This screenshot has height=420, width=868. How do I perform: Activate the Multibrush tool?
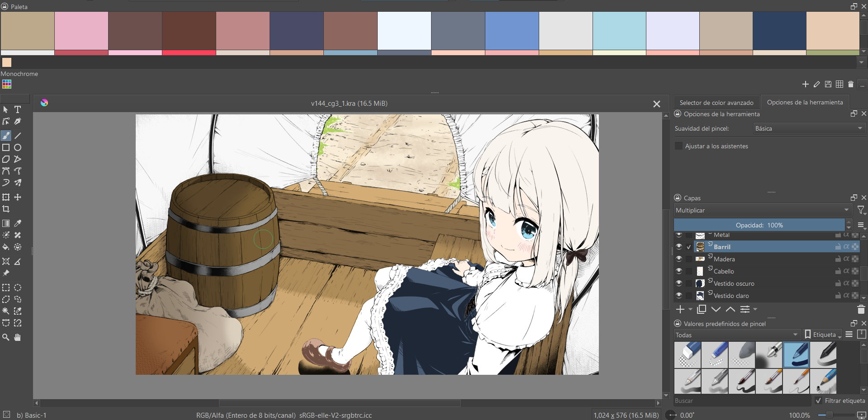[x=18, y=183]
